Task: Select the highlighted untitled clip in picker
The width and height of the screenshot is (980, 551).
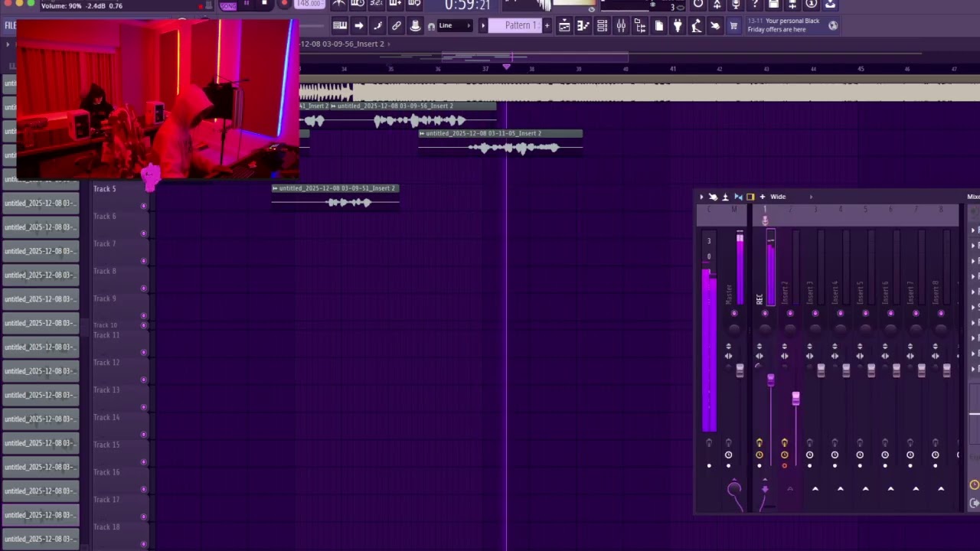Action: tap(41, 515)
